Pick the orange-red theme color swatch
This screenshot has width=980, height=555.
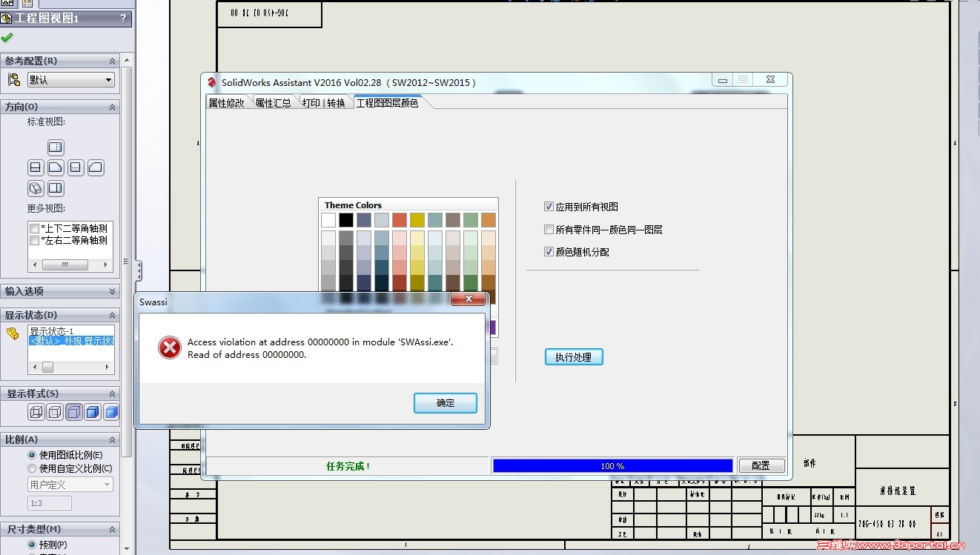pos(400,220)
